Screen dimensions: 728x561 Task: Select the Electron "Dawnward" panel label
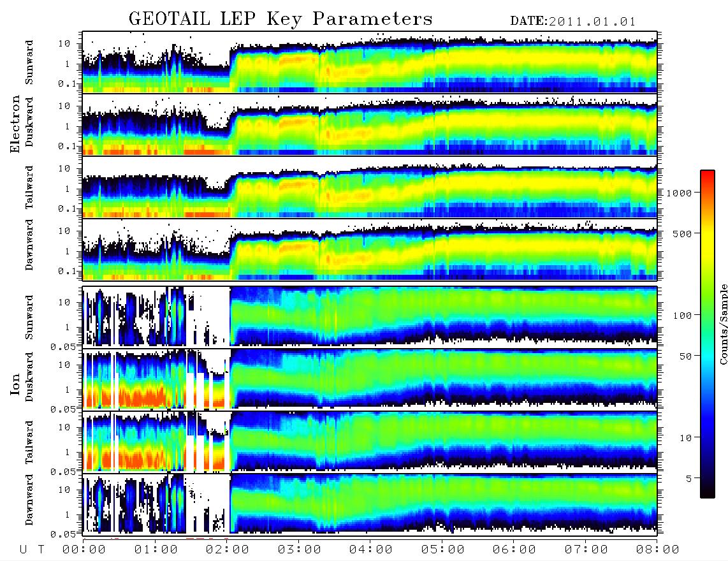pos(29,245)
